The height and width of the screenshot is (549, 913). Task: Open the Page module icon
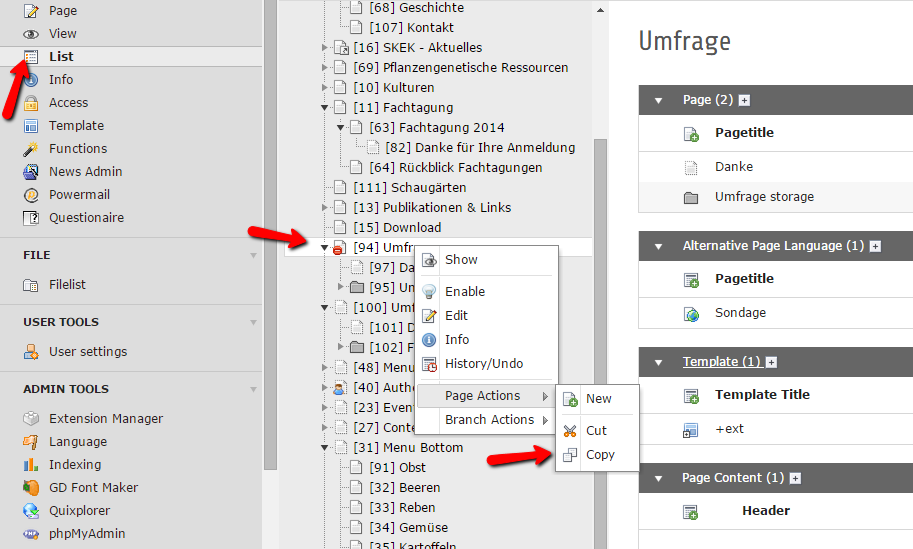tap(31, 11)
